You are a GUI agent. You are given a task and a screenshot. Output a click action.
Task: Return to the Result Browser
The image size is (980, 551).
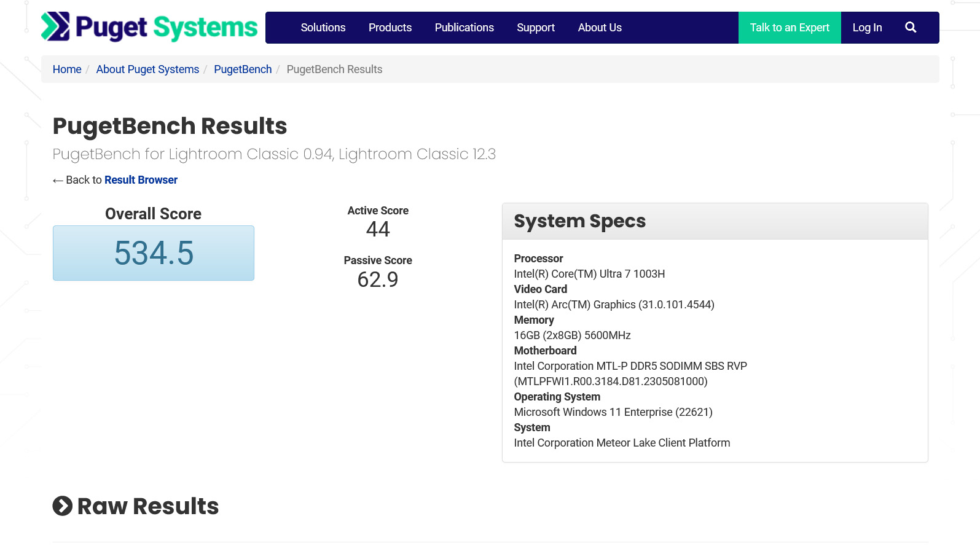tap(141, 180)
